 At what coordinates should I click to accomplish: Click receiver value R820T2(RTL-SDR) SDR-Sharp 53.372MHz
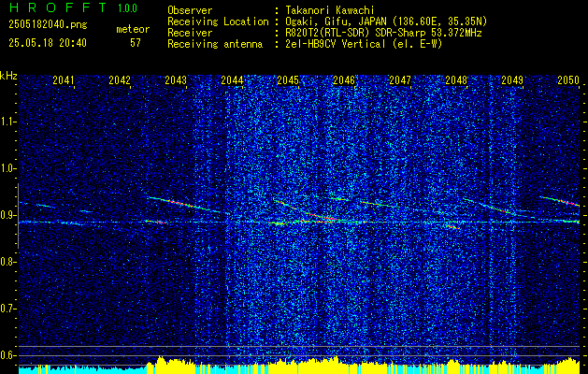[x=383, y=33]
